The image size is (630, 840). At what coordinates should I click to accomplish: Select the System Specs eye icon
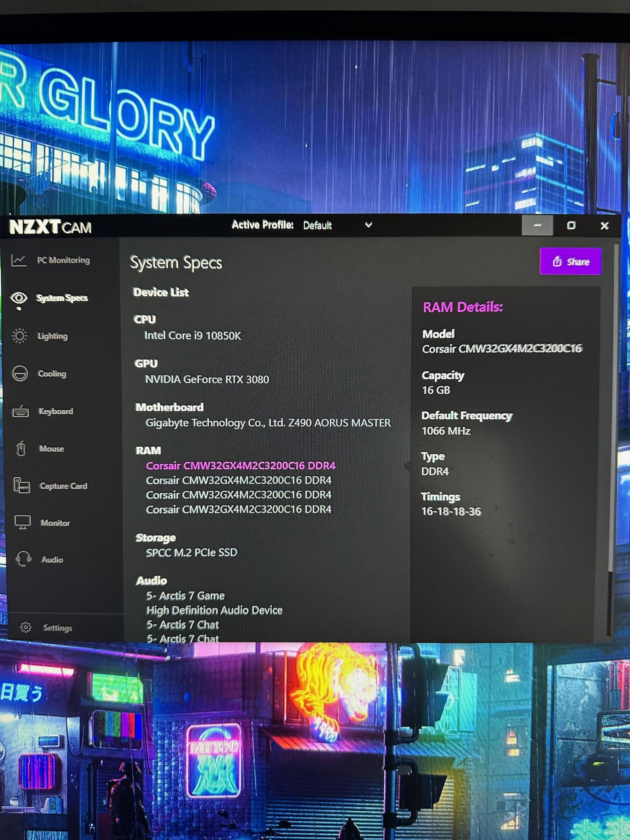click(19, 298)
